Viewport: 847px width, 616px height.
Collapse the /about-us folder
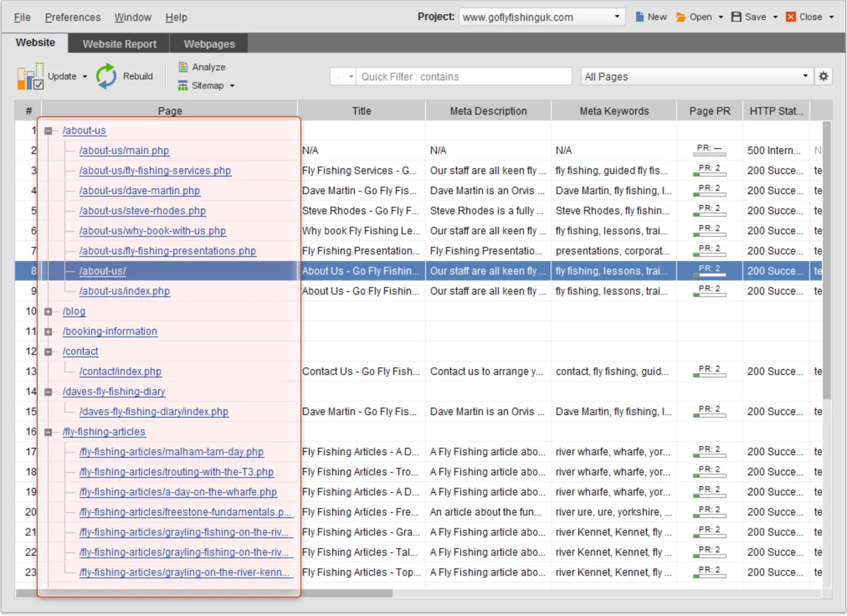49,131
